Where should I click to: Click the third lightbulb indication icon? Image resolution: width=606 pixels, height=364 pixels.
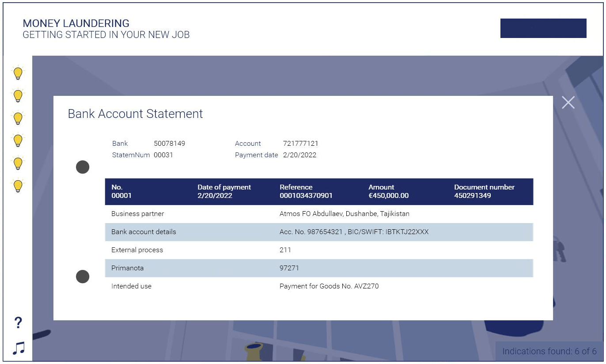[18, 118]
